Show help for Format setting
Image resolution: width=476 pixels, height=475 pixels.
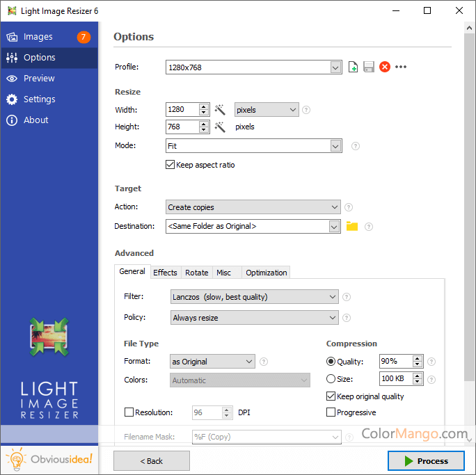point(264,362)
